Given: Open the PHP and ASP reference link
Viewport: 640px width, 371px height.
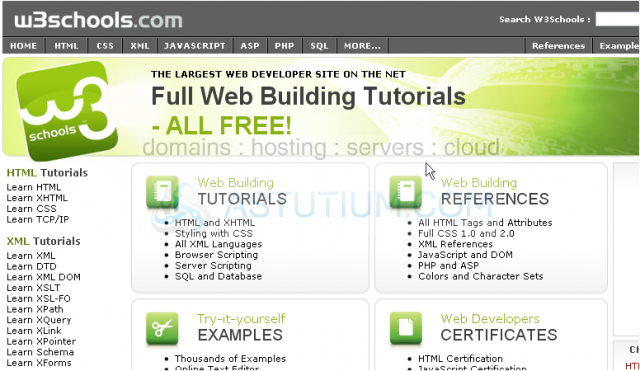Looking at the screenshot, I should 448,266.
